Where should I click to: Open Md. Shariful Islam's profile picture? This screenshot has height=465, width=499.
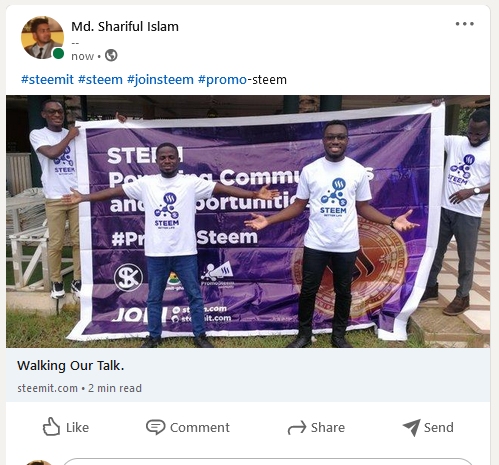[42, 37]
